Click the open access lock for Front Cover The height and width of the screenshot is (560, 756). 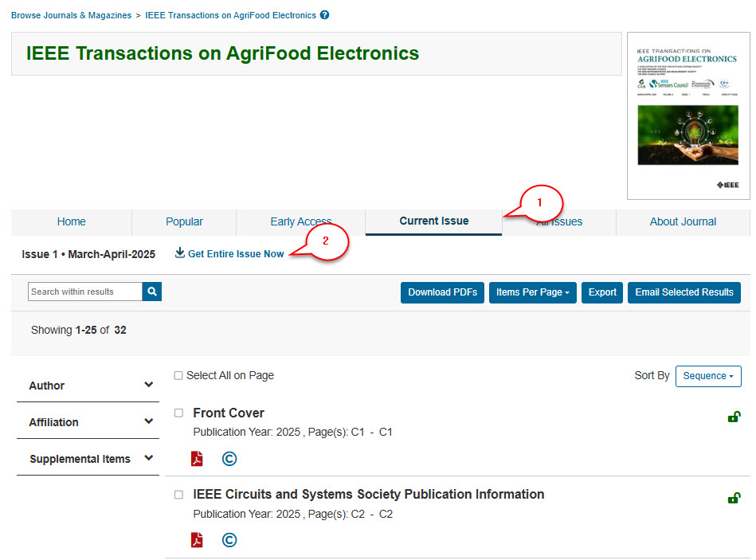coord(734,417)
